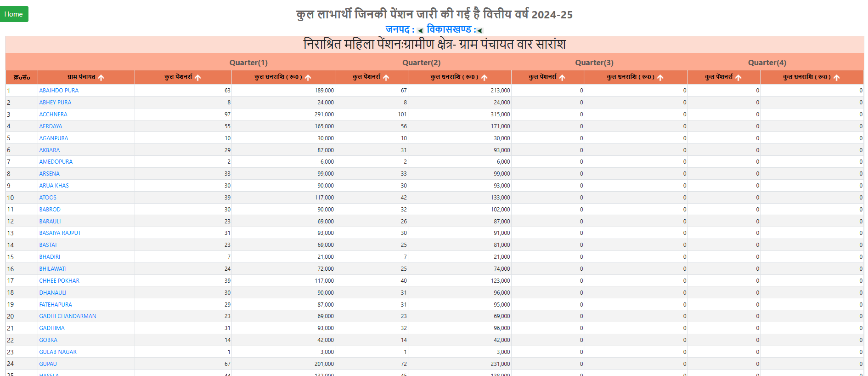Click Quarter(1) कुल धनराशि sort arrow
The image size is (868, 376).
coord(308,78)
